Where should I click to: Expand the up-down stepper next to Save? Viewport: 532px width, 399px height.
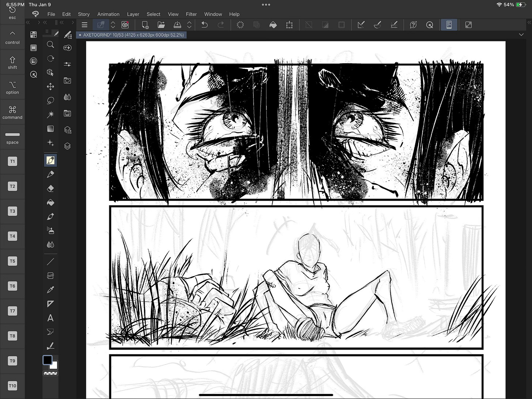point(189,25)
